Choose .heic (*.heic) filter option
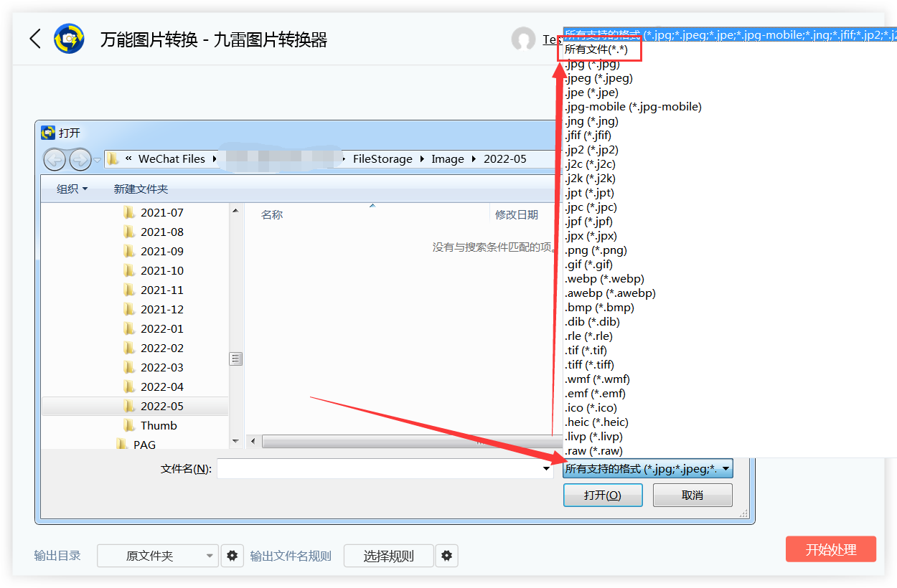Image resolution: width=897 pixels, height=588 pixels. 597,422
